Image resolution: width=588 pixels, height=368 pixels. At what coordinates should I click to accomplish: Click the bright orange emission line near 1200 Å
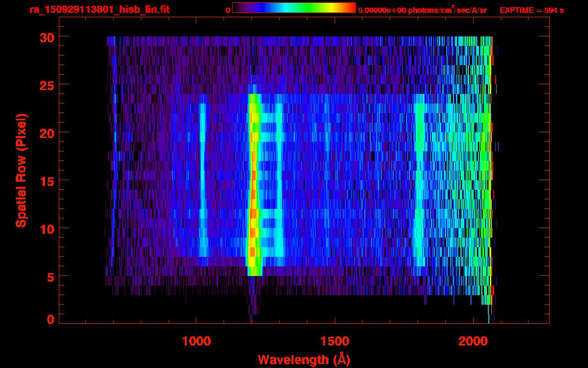(x=253, y=185)
